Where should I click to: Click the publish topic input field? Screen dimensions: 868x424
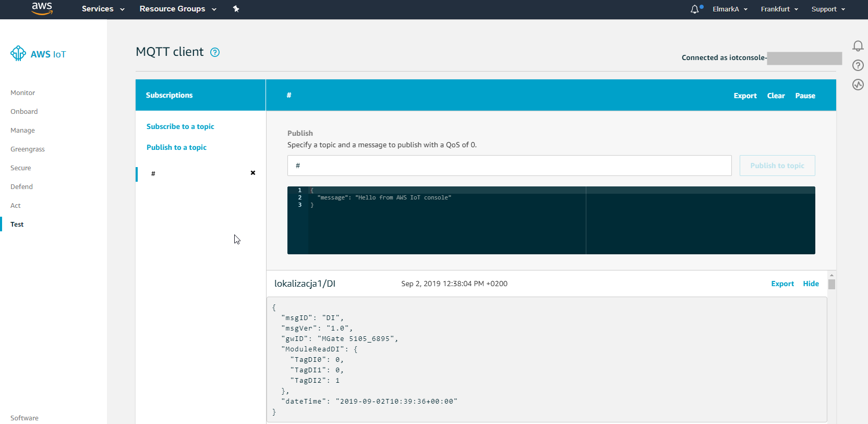509,166
